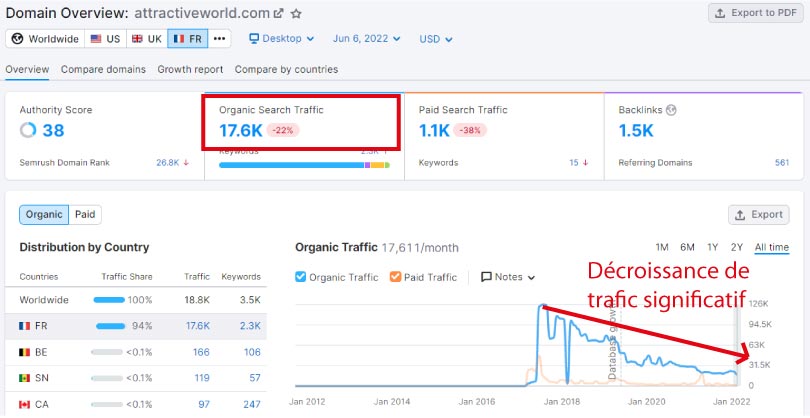Open Desktop device dropdown
Screen dimensions: 810x418
(x=282, y=39)
